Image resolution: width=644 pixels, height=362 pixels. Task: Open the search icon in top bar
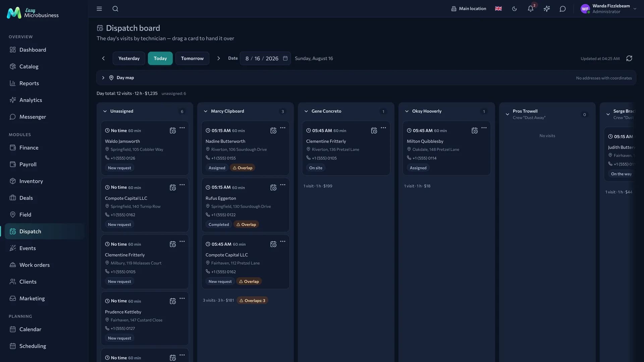[115, 9]
